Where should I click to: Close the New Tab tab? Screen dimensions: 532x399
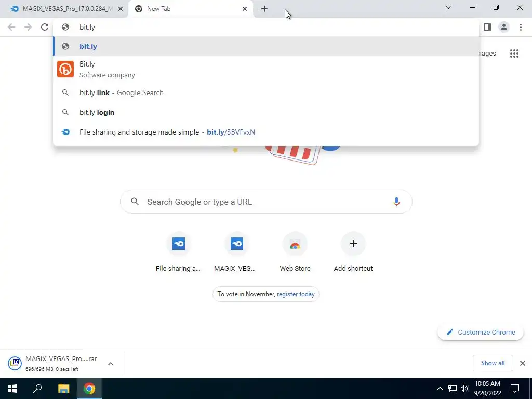pos(245,9)
